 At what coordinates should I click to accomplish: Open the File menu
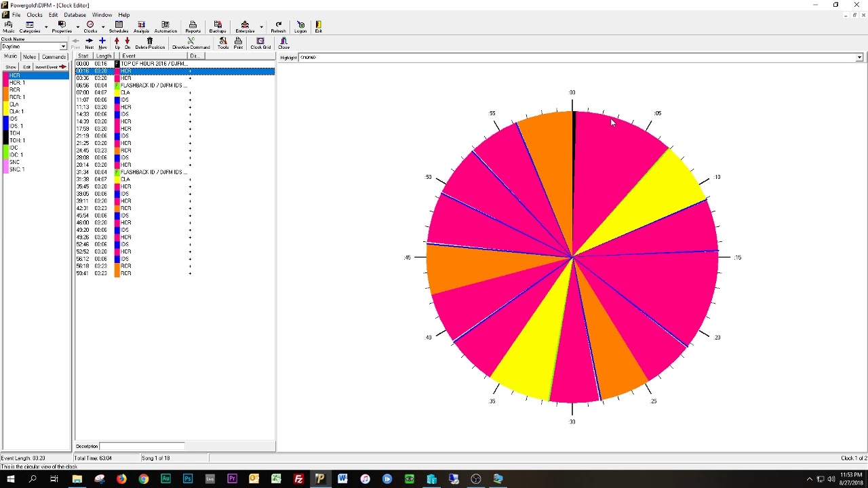(16, 15)
